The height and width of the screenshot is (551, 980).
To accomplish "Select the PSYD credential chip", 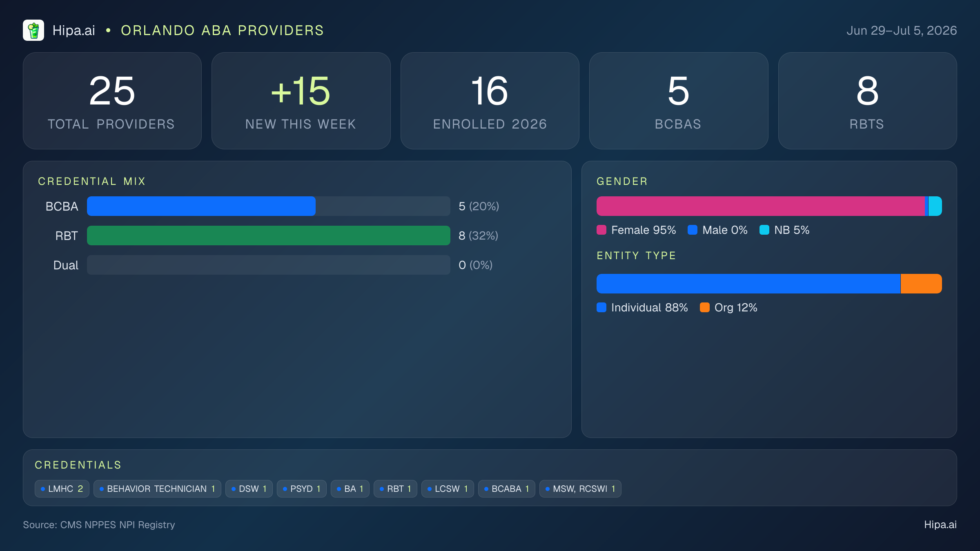I will [x=302, y=489].
